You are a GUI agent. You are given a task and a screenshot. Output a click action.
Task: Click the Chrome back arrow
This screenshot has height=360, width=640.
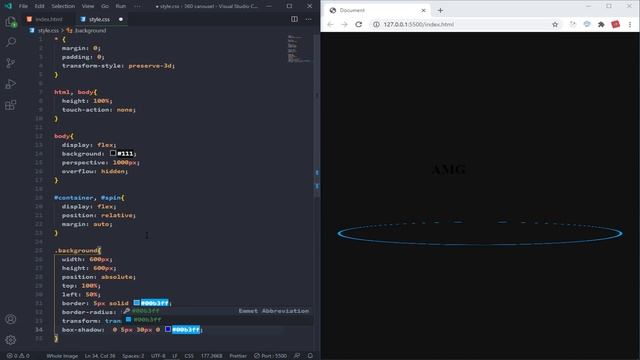pyautogui.click(x=330, y=24)
